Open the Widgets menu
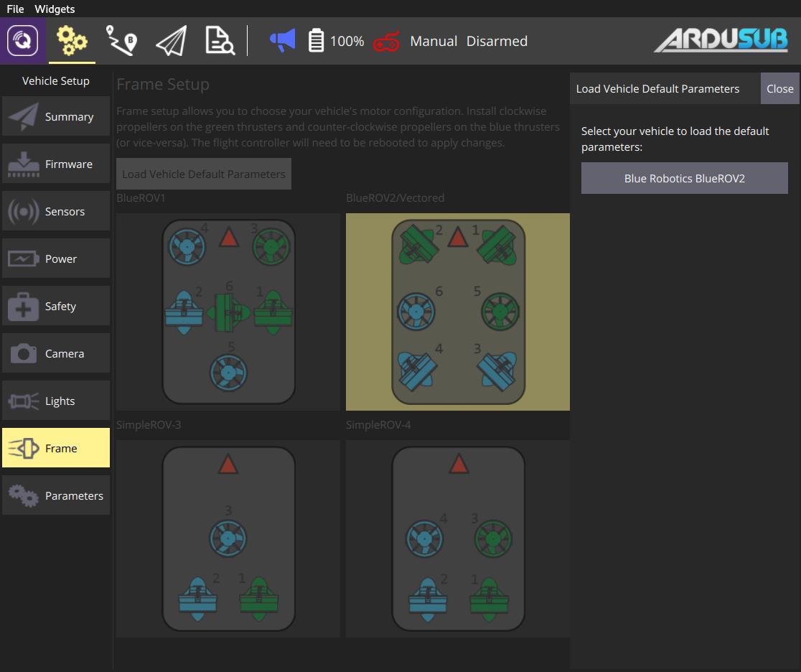 tap(55, 9)
